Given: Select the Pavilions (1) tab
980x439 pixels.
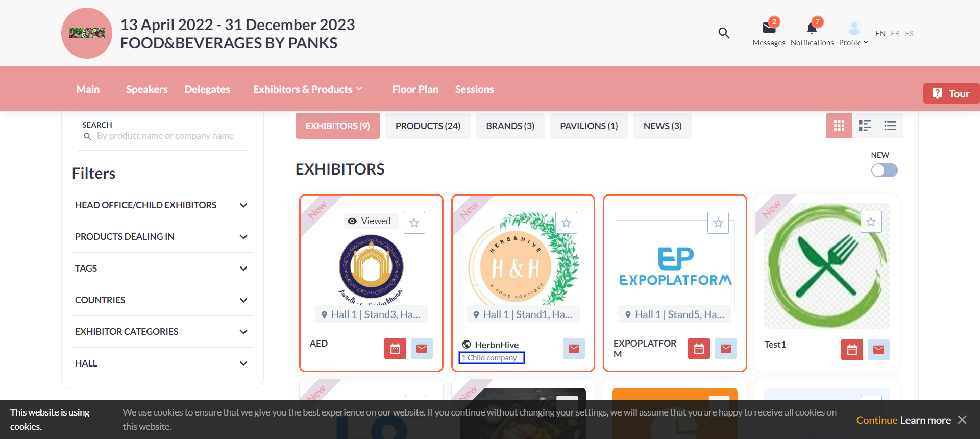Looking at the screenshot, I should [x=589, y=126].
